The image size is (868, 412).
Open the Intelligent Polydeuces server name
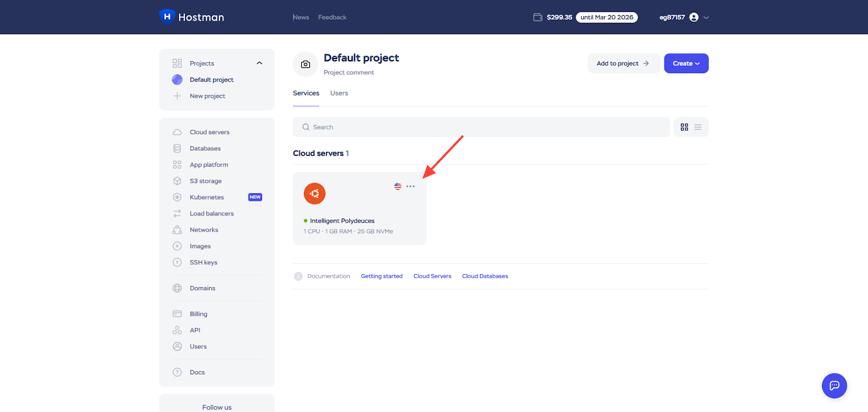coord(342,221)
